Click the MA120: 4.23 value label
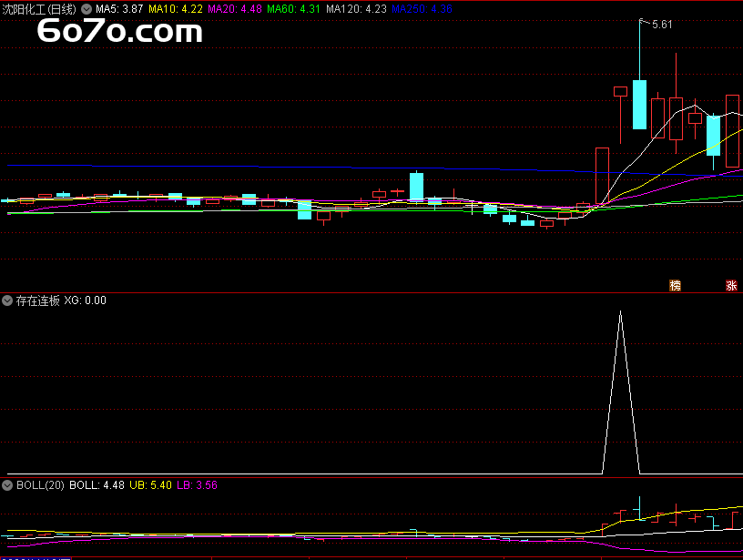743x560 pixels. coord(356,9)
